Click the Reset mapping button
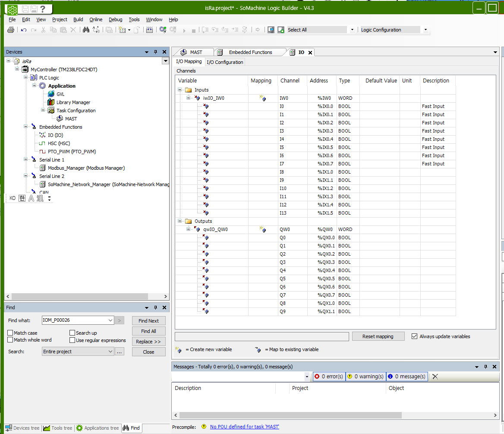Screen dimensions: 504x434 [x=378, y=336]
